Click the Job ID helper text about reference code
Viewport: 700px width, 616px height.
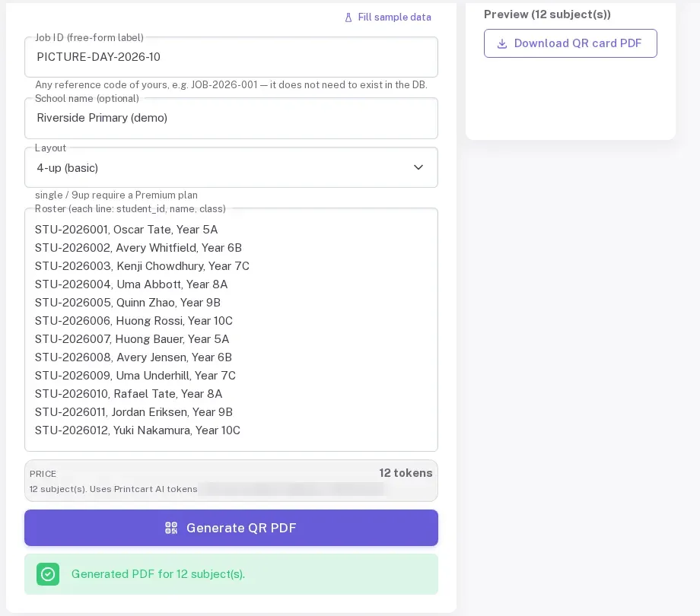(x=231, y=84)
